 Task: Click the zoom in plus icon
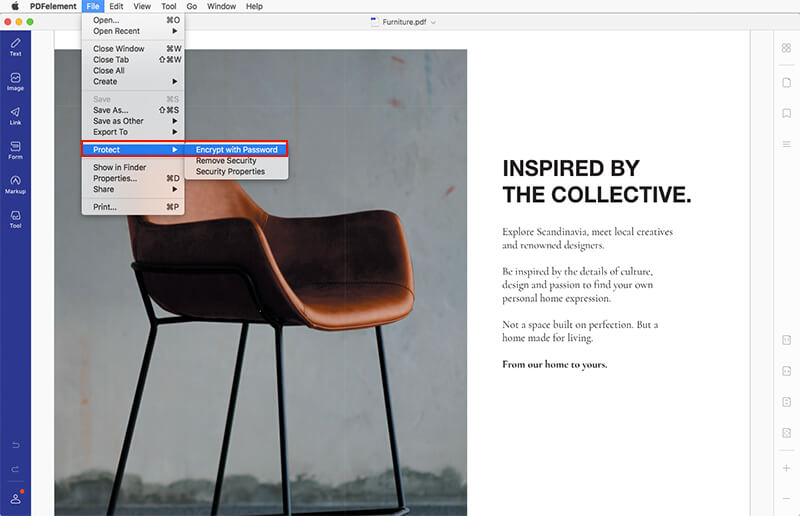[786, 468]
